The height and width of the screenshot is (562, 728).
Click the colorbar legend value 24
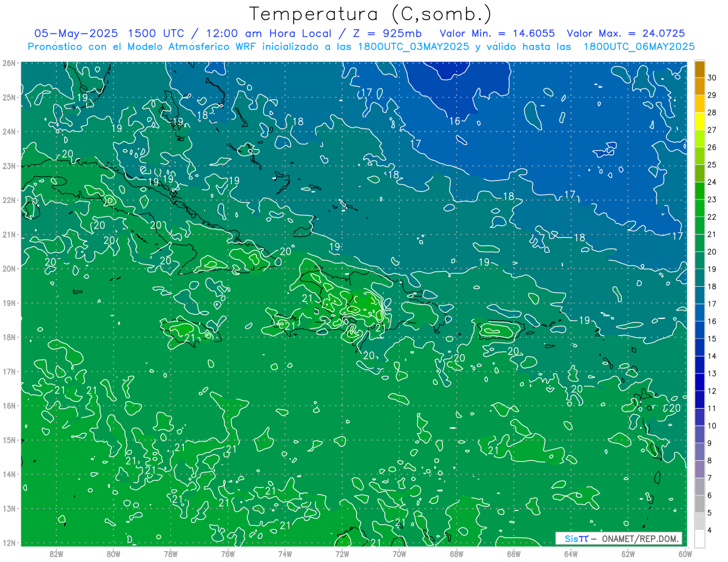coord(712,182)
